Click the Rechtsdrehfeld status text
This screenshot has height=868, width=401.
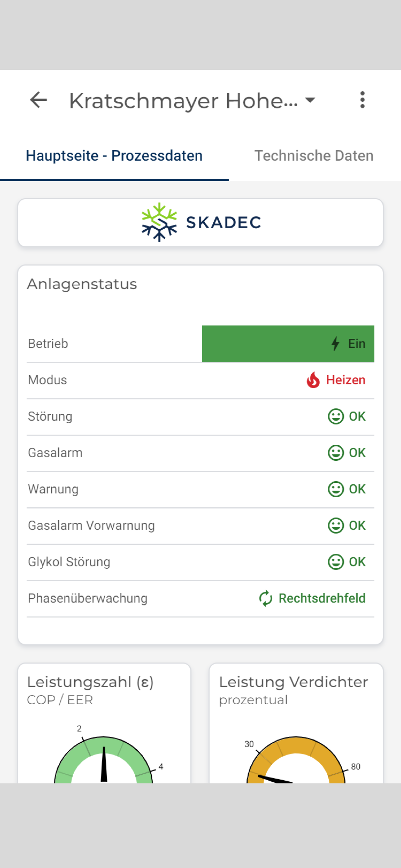322,598
